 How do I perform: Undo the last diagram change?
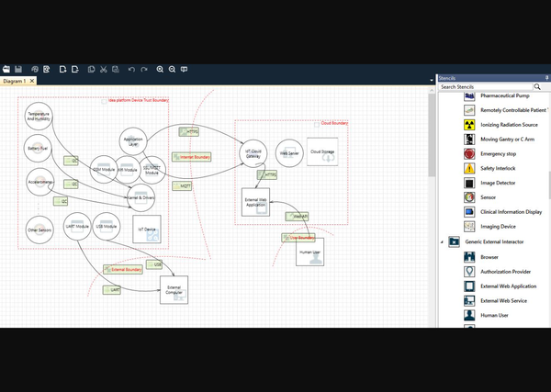click(x=131, y=69)
